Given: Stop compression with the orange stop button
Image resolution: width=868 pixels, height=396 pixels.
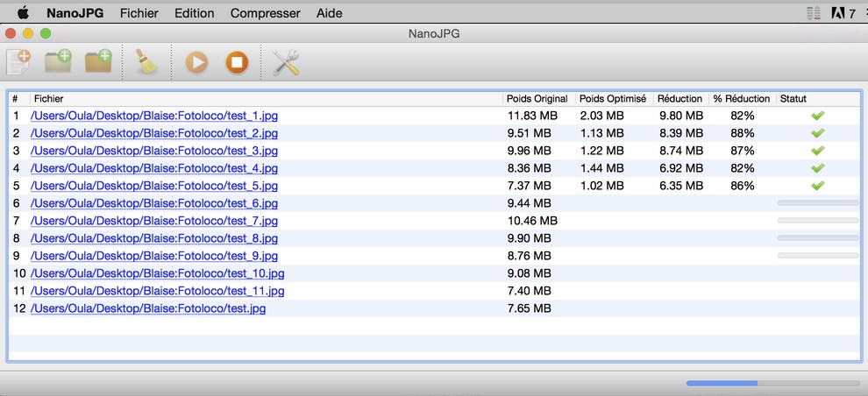Looking at the screenshot, I should click(x=237, y=62).
